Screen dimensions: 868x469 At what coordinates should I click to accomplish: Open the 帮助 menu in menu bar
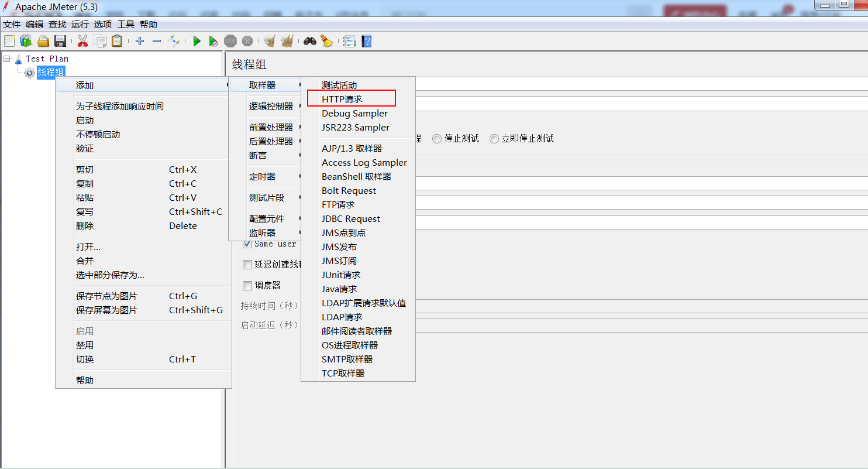pos(149,25)
